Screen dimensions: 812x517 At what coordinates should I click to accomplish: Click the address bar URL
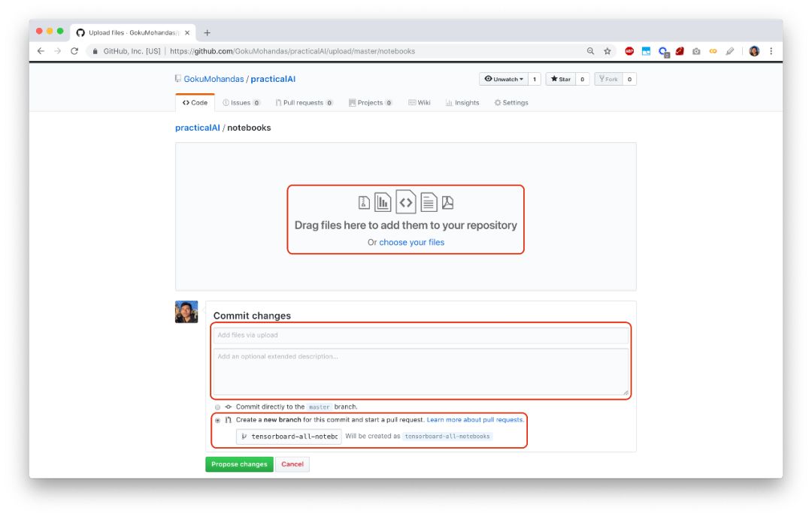[x=292, y=51]
